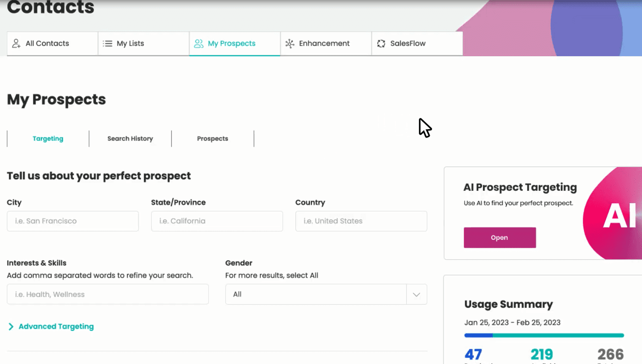Switch to the Search History tab
Screen dimensions: 642x364
coord(130,139)
